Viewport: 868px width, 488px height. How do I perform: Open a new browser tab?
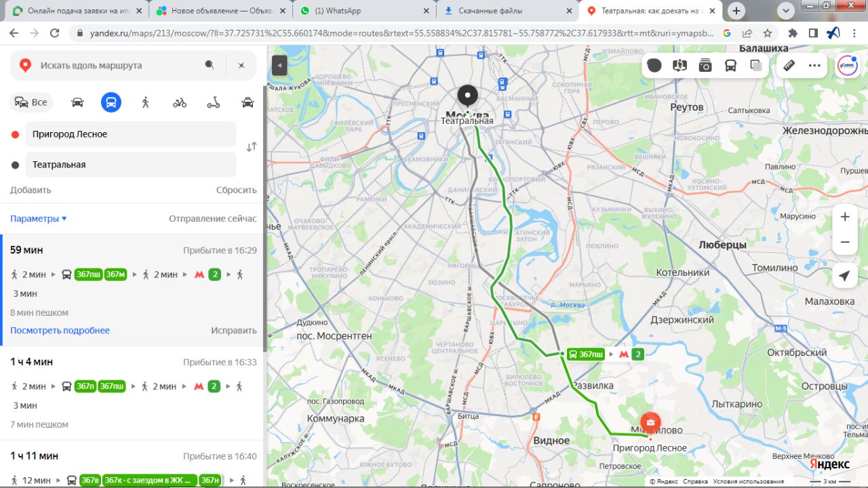click(736, 11)
